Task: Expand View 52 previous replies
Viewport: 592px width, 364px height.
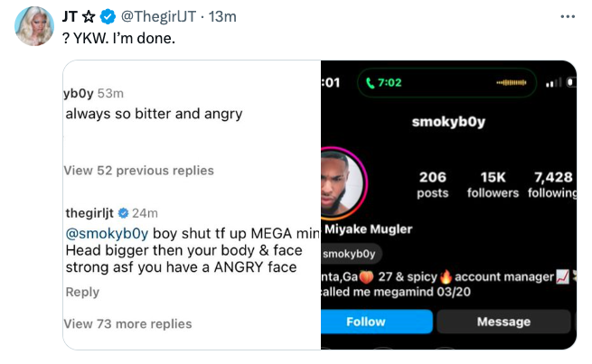Action: (x=138, y=171)
